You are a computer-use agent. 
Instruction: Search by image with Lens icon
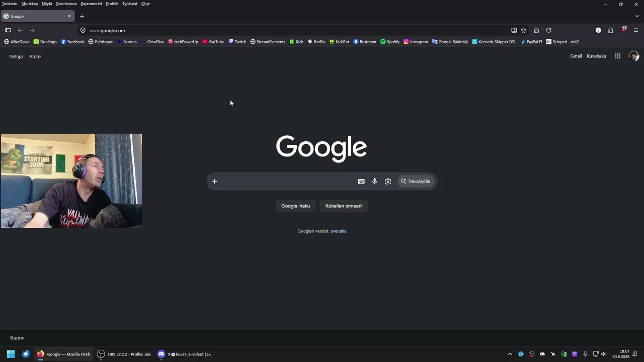[x=388, y=182]
